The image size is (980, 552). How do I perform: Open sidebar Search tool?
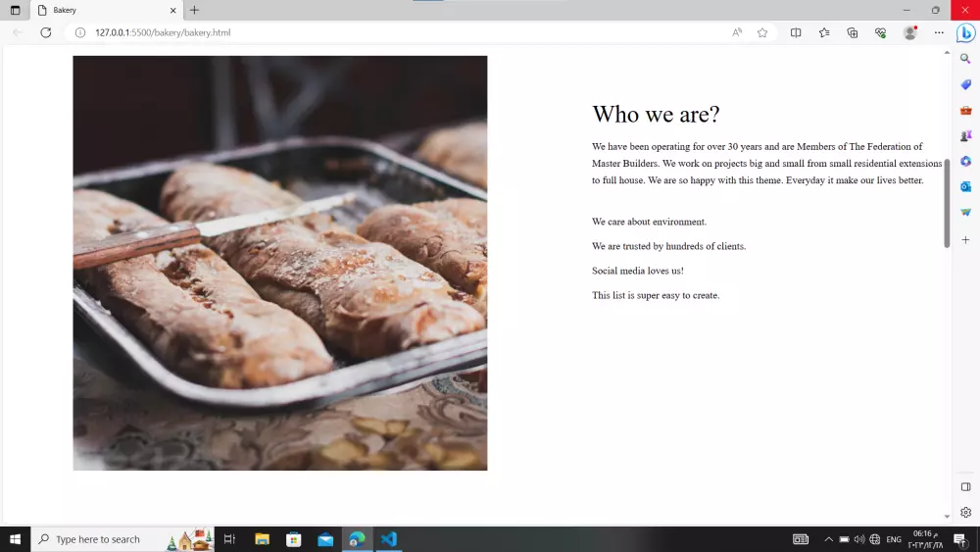(x=965, y=59)
